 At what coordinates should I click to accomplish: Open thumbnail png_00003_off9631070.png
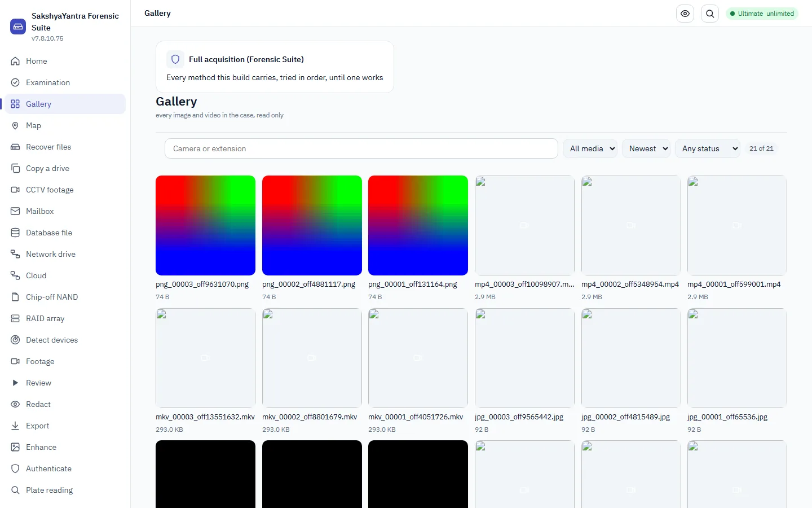(x=205, y=225)
